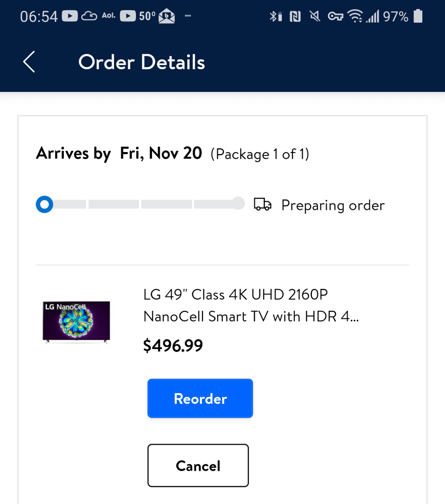Tap the NFC status icon
Viewport: 445px width, 504px height.
tap(295, 16)
